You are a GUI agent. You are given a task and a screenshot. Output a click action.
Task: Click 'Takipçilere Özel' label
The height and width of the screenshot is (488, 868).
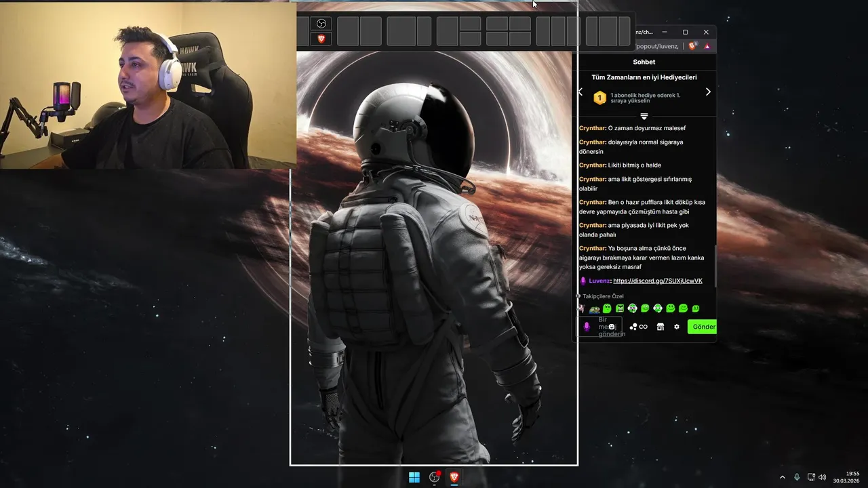pyautogui.click(x=603, y=296)
